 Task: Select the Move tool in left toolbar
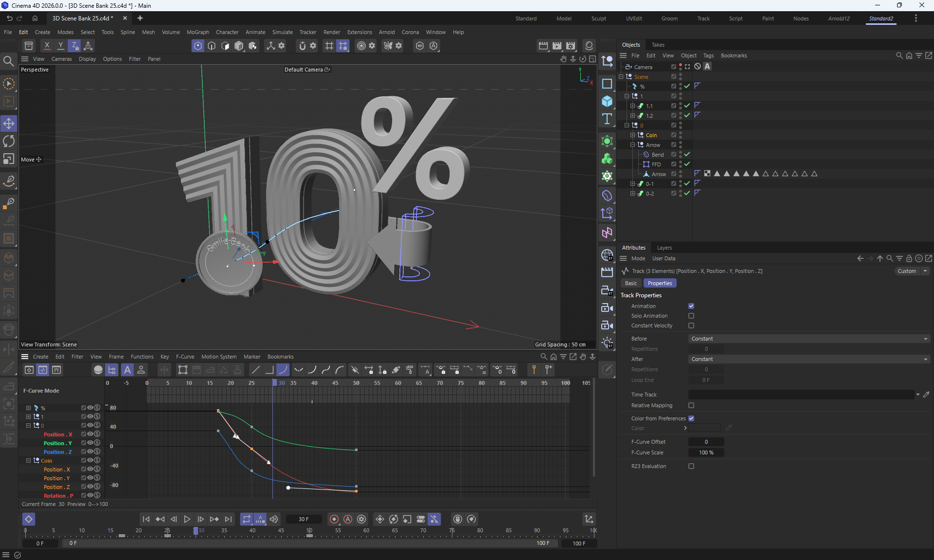[9, 124]
